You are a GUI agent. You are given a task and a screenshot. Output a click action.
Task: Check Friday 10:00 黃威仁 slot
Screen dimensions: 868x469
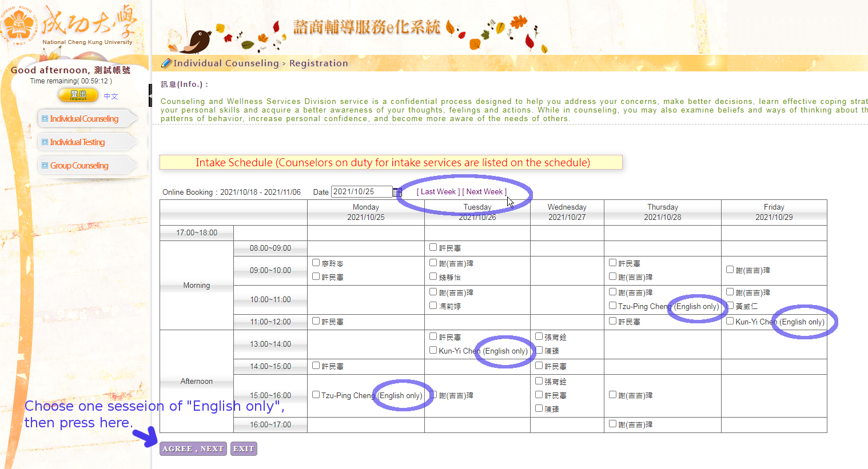[x=730, y=306]
